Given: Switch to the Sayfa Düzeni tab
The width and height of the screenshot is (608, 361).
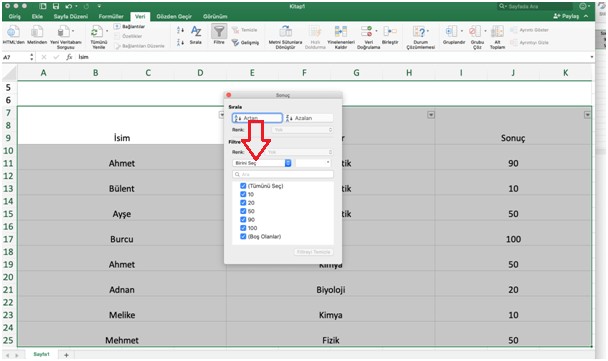Looking at the screenshot, I should (x=71, y=16).
